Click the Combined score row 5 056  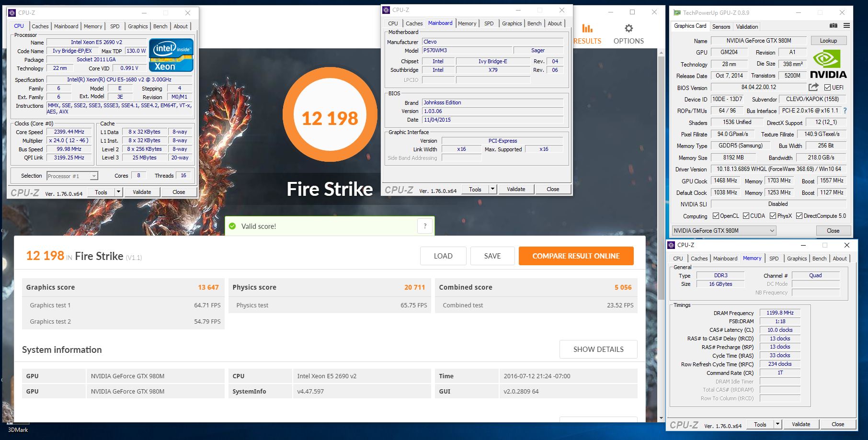536,287
